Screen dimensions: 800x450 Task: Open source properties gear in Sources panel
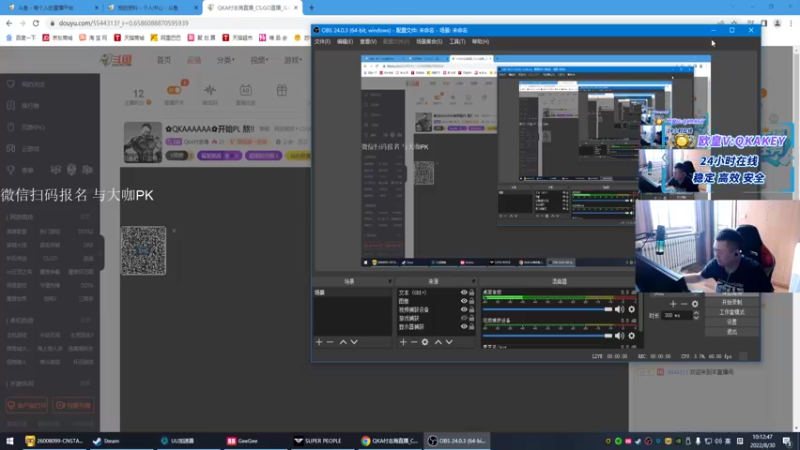pos(425,342)
